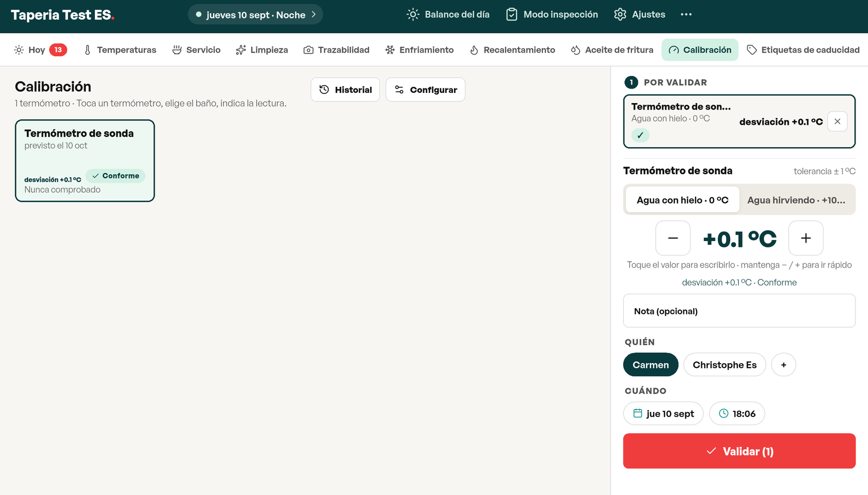The width and height of the screenshot is (868, 495).
Task: Open the Configurar settings
Action: 425,90
